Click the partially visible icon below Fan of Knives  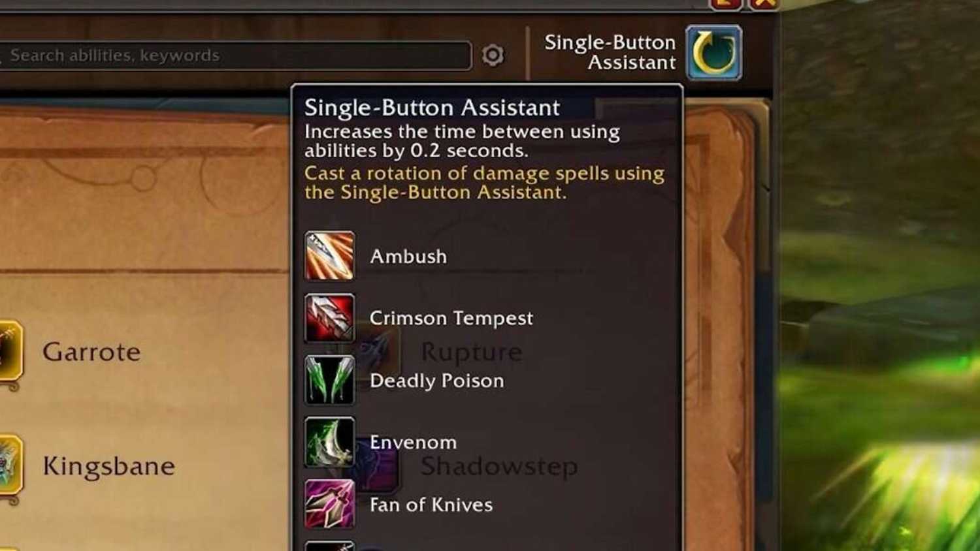[329, 546]
